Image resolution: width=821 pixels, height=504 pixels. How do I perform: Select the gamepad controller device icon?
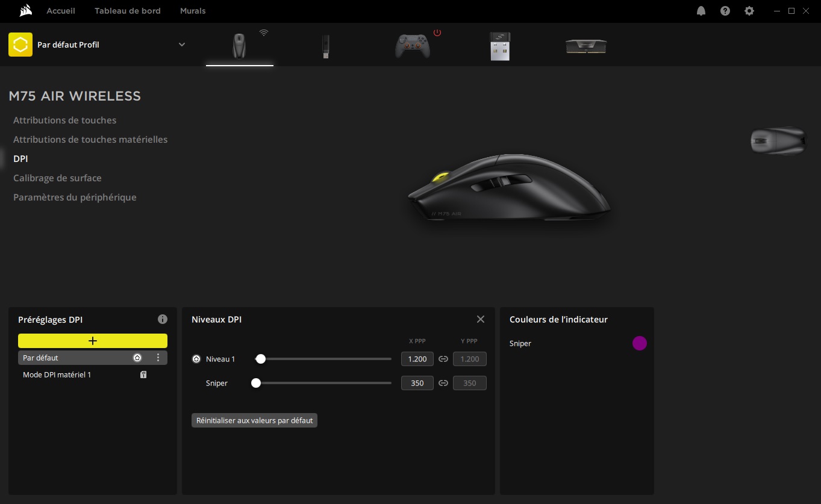(413, 46)
